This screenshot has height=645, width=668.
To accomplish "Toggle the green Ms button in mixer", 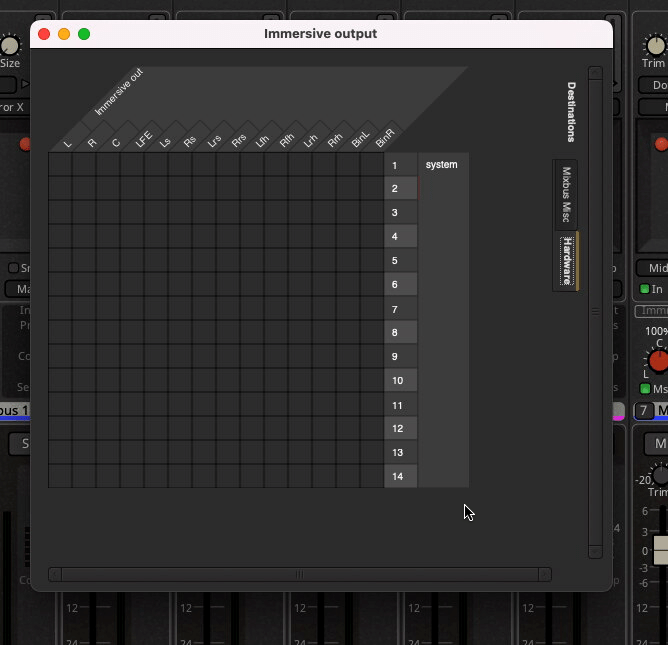I will 645,389.
